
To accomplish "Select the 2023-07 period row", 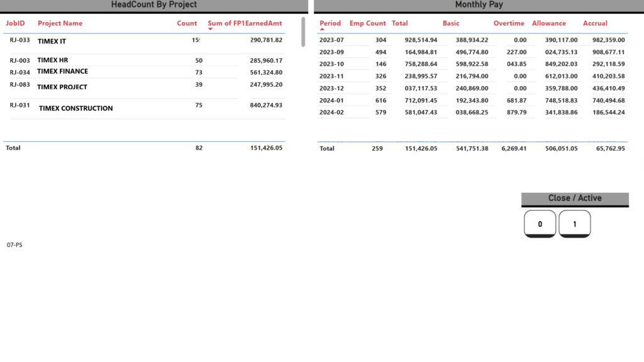I will tap(472, 40).
